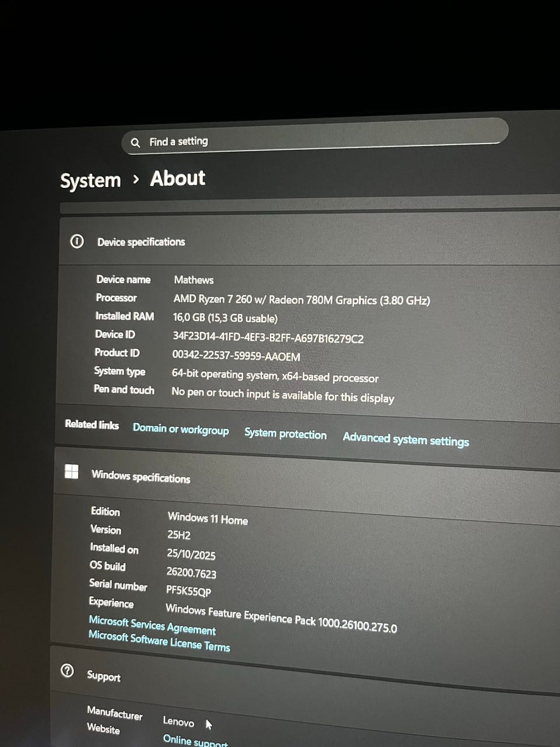560x747 pixels.
Task: Click the Related links label
Action: point(92,424)
